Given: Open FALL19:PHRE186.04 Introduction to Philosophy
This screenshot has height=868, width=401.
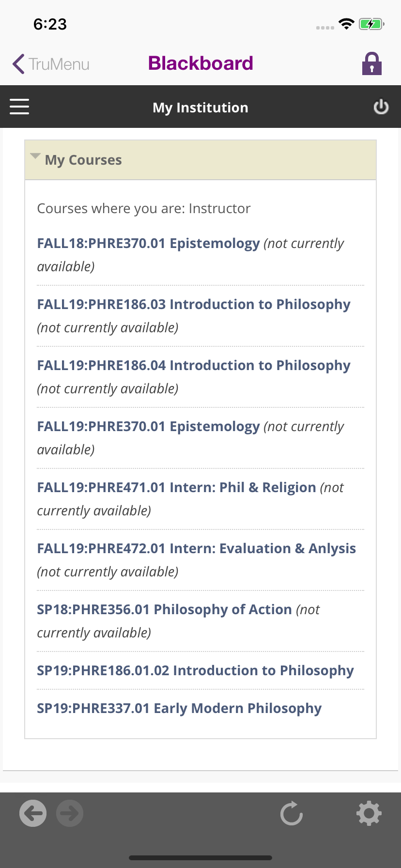Looking at the screenshot, I should tap(194, 365).
